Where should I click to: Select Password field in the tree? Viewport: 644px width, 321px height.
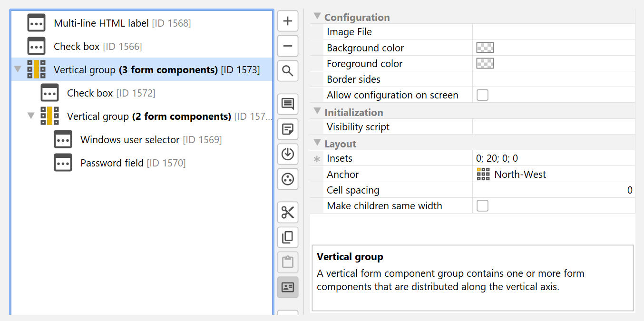(x=112, y=163)
